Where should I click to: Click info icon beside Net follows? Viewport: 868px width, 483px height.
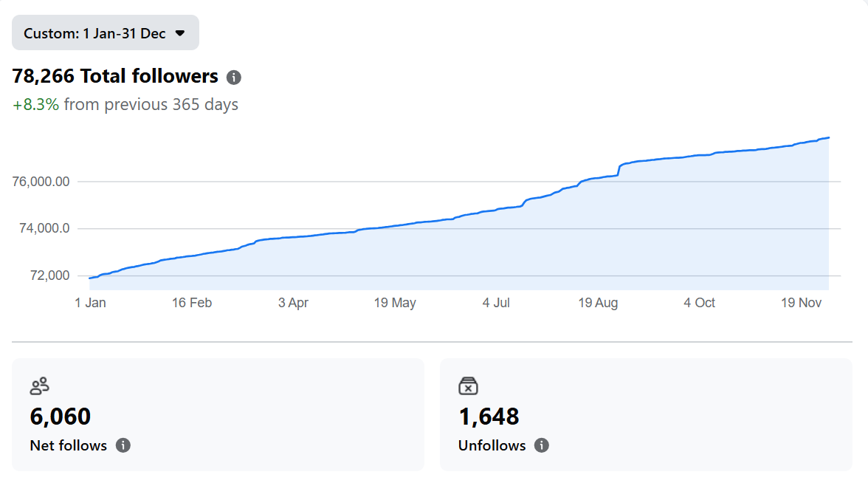123,445
